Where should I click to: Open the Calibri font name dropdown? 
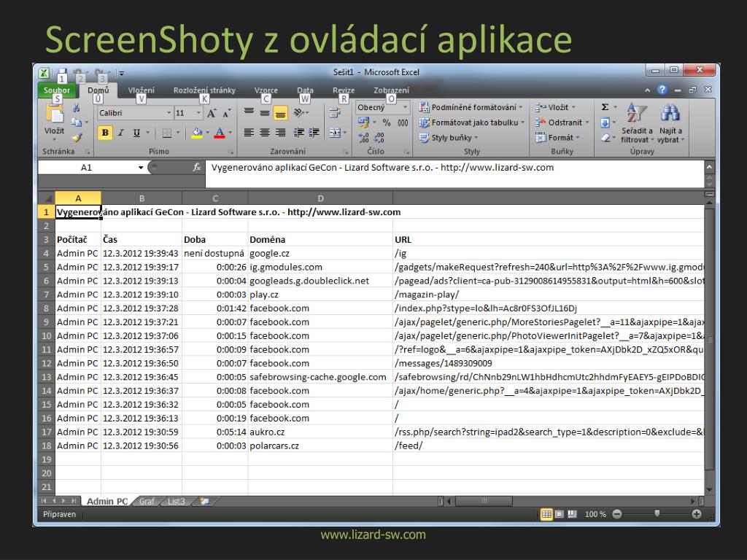169,113
